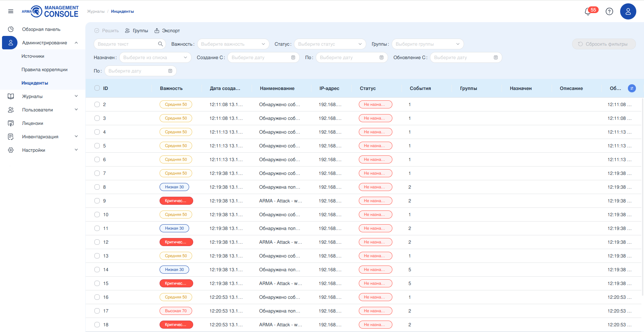Viewport: 644px width, 332px height.
Task: Check the row checkbox for incident 17
Action: click(x=97, y=311)
